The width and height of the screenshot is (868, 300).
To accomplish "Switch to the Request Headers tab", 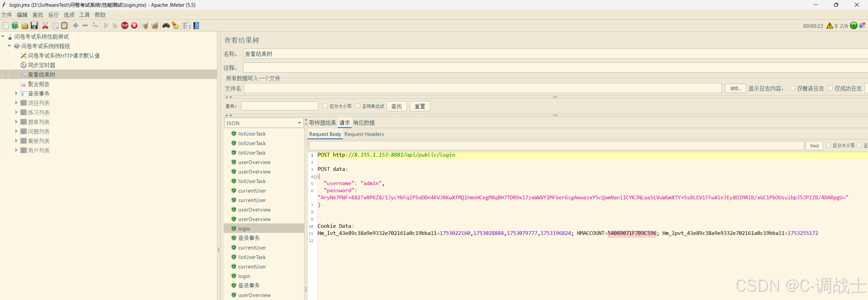I will [364, 134].
